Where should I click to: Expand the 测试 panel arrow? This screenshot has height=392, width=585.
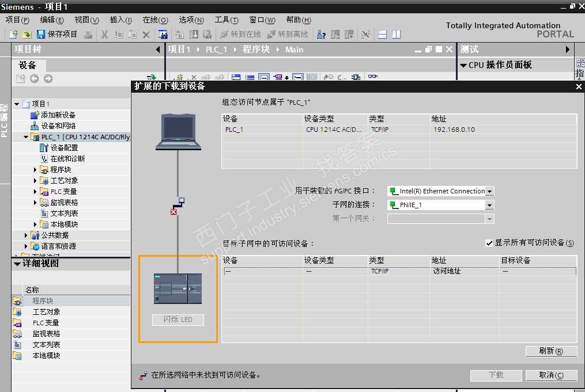tap(568, 49)
